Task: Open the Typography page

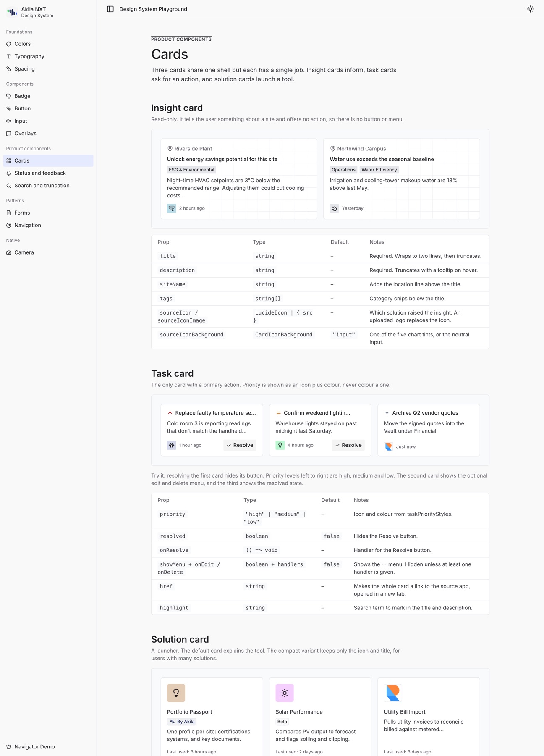Action: coord(48,56)
